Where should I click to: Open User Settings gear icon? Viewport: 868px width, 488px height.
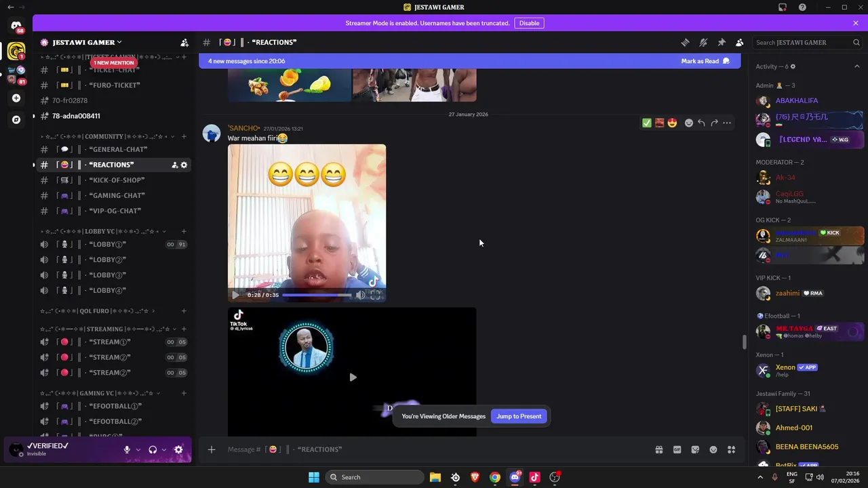click(178, 449)
